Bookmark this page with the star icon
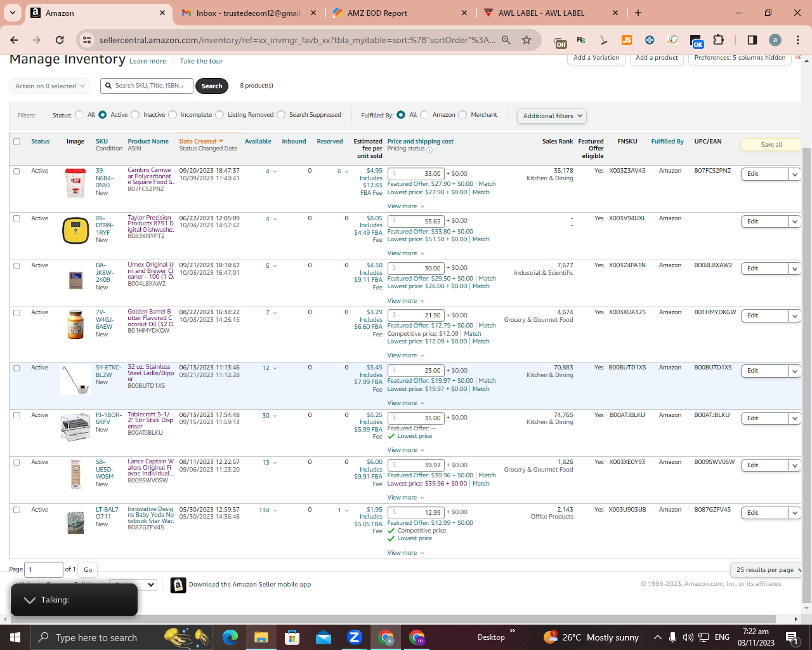Screen dimensions: 812x650 click(x=527, y=40)
